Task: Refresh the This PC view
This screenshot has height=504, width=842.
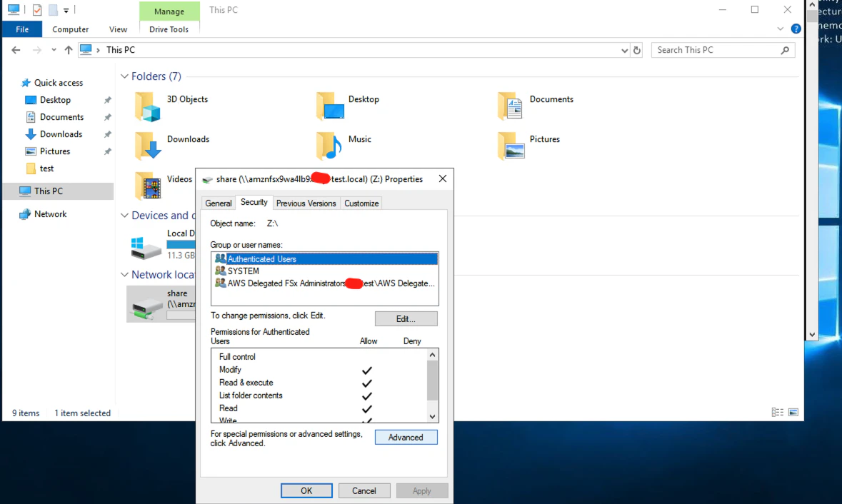Action: (x=637, y=51)
